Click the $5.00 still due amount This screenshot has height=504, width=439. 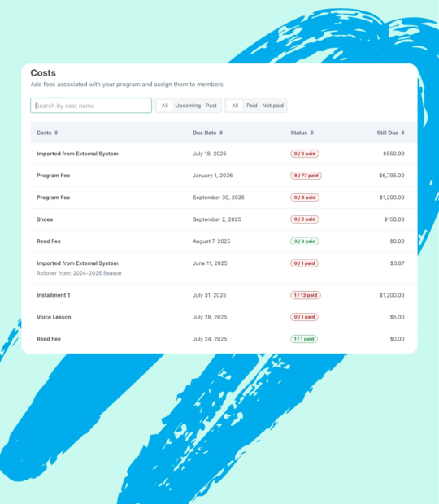[398, 317]
